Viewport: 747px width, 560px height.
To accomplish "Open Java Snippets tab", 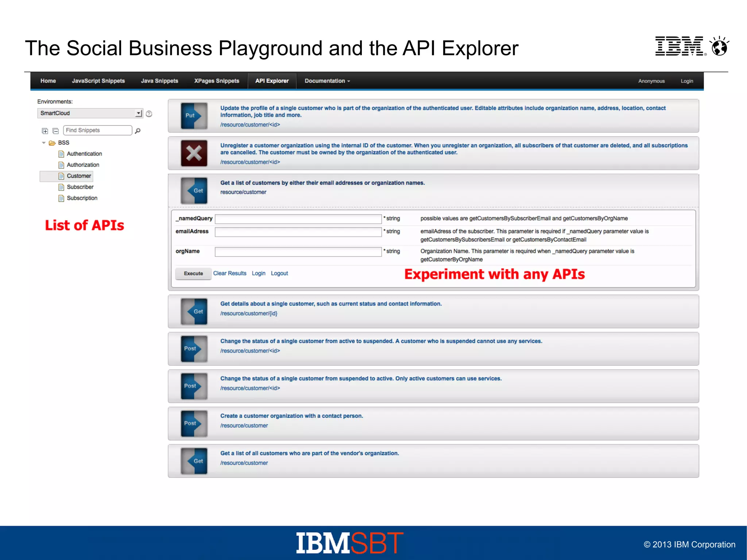I will click(159, 81).
